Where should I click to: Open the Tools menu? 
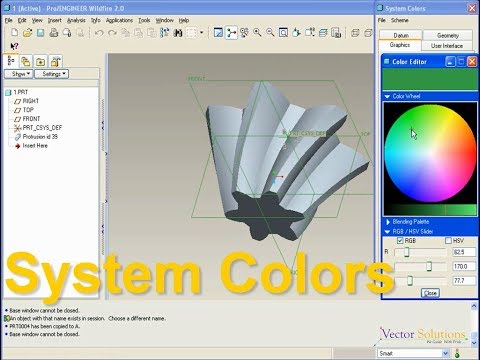(144, 20)
